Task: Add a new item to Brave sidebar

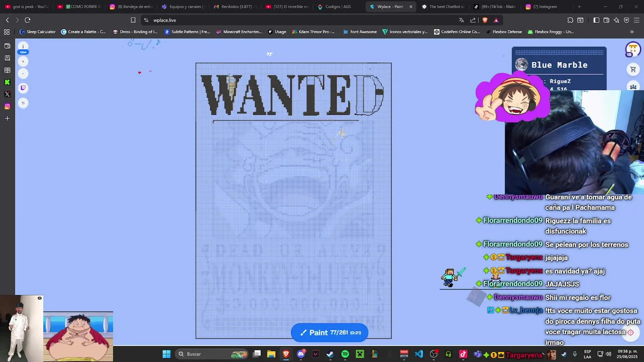Action: tap(7, 118)
